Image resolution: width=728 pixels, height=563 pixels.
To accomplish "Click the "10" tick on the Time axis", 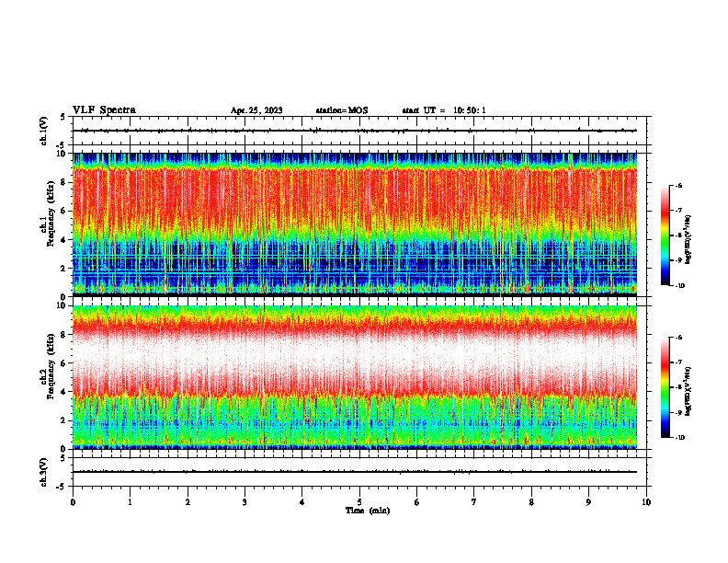I will pos(646,502).
